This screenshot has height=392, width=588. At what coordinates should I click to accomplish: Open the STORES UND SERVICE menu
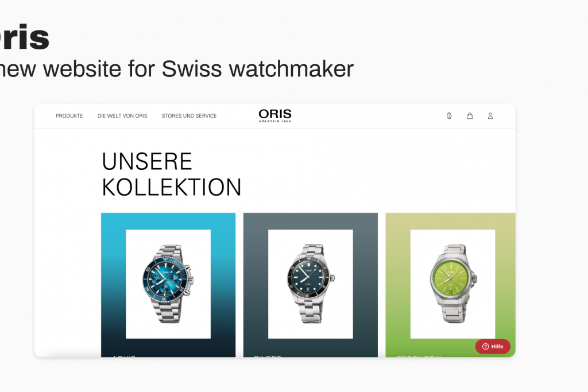(189, 116)
